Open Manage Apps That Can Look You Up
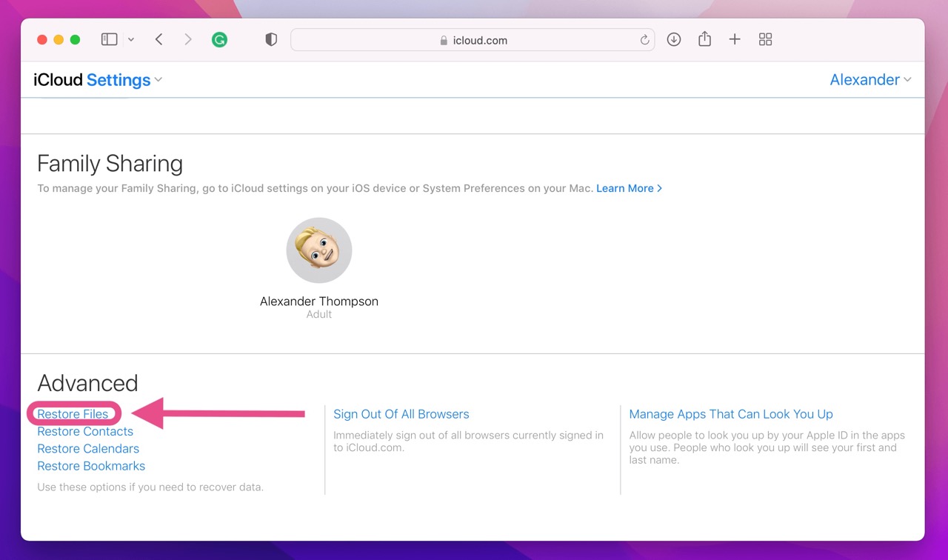This screenshot has width=948, height=560. pos(731,414)
